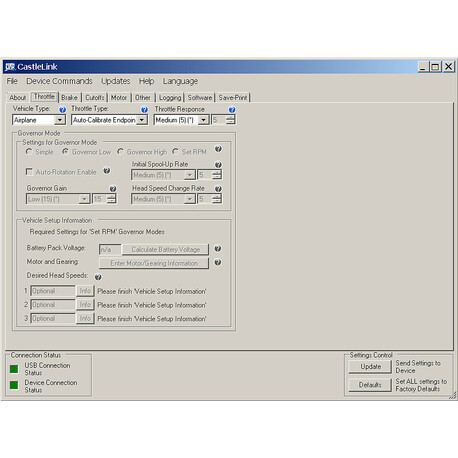Choose the Set RPM radio button
Image resolution: width=458 pixels, height=458 pixels.
[175, 152]
